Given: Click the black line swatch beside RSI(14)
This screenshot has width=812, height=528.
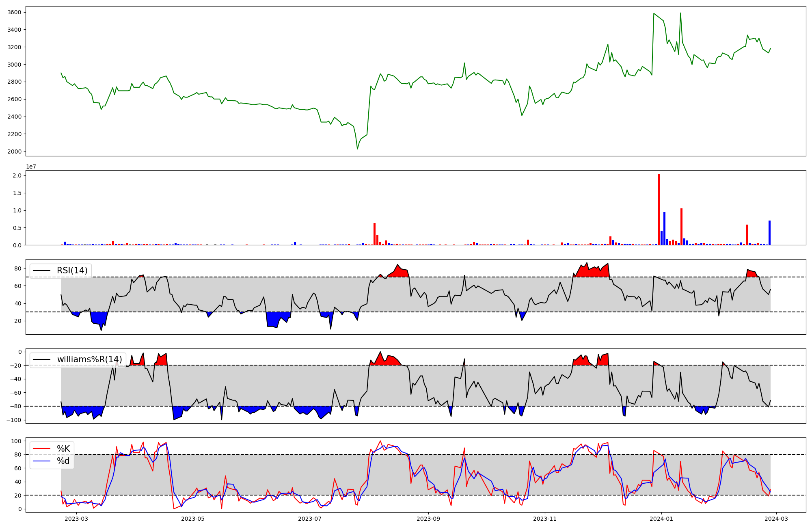Looking at the screenshot, I should coord(42,271).
